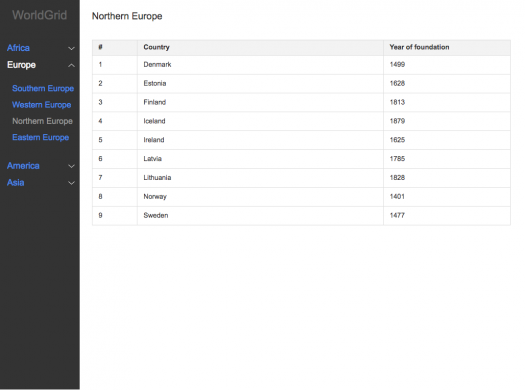This screenshot has width=525, height=390.
Task: Go to Eastern Europe page
Action: click(41, 138)
